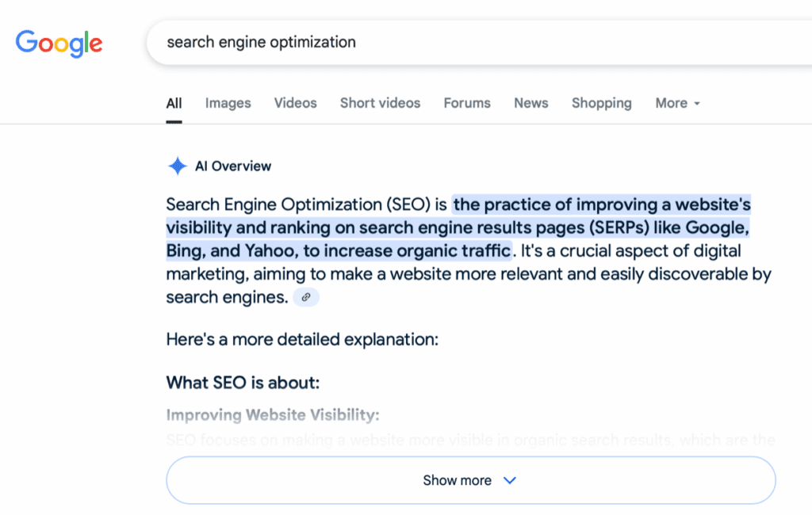Click the "What SEO is about:" heading
Viewport: 812px width, 515px height.
click(243, 383)
